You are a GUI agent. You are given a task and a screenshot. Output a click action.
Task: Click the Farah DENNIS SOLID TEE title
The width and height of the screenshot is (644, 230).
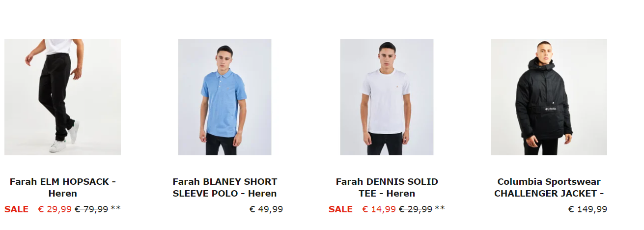point(387,187)
